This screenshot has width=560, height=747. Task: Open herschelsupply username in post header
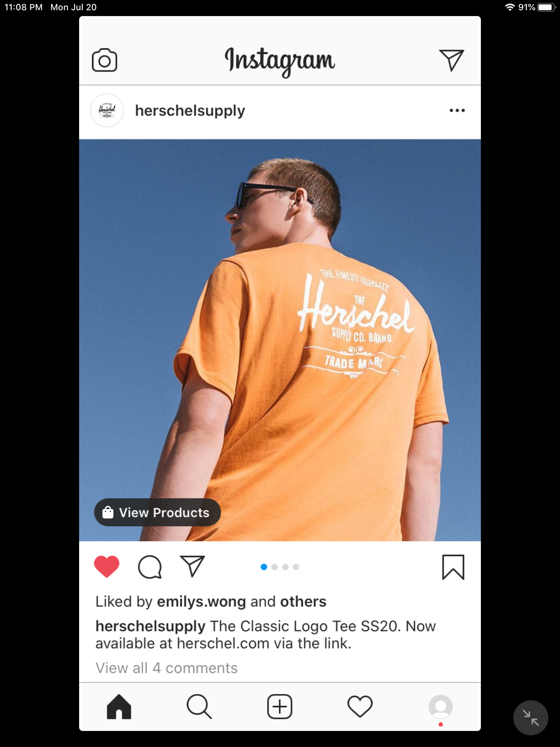190,111
